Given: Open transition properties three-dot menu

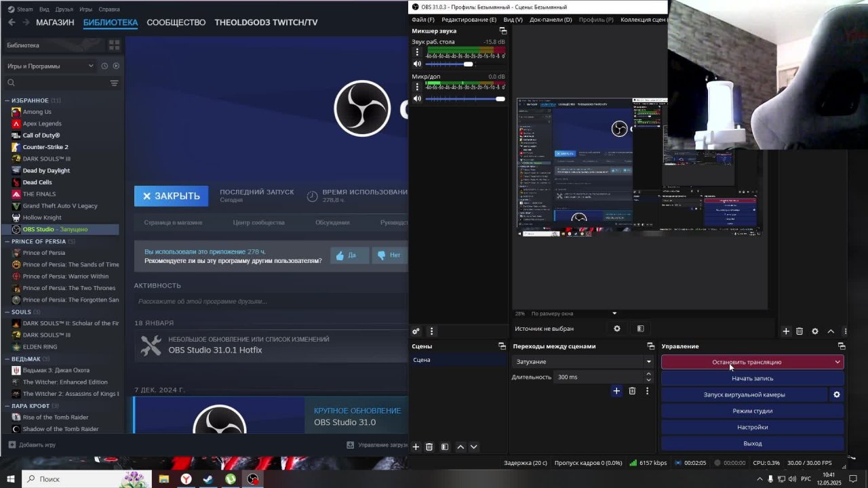Looking at the screenshot, I should click(647, 390).
